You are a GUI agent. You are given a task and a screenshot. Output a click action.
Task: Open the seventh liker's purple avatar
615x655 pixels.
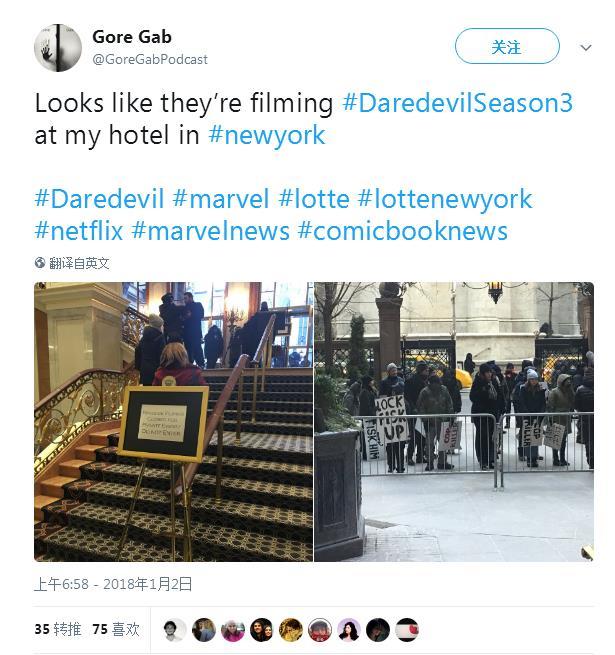point(349,630)
